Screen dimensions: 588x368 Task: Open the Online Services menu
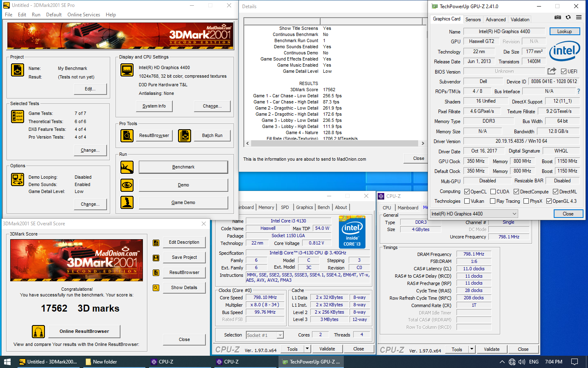pyautogui.click(x=84, y=15)
